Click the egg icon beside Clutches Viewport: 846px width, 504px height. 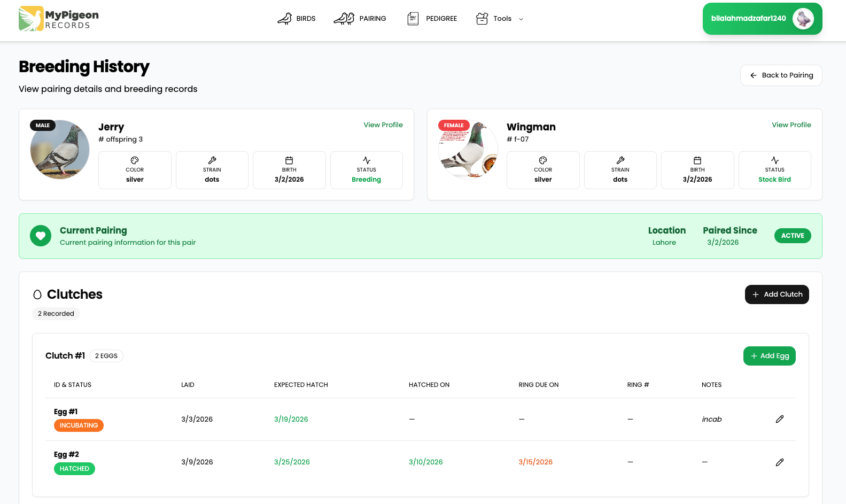tap(37, 294)
